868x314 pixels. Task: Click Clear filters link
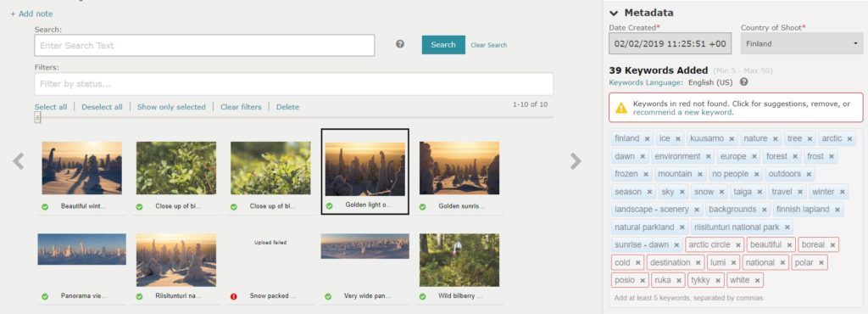(x=241, y=107)
